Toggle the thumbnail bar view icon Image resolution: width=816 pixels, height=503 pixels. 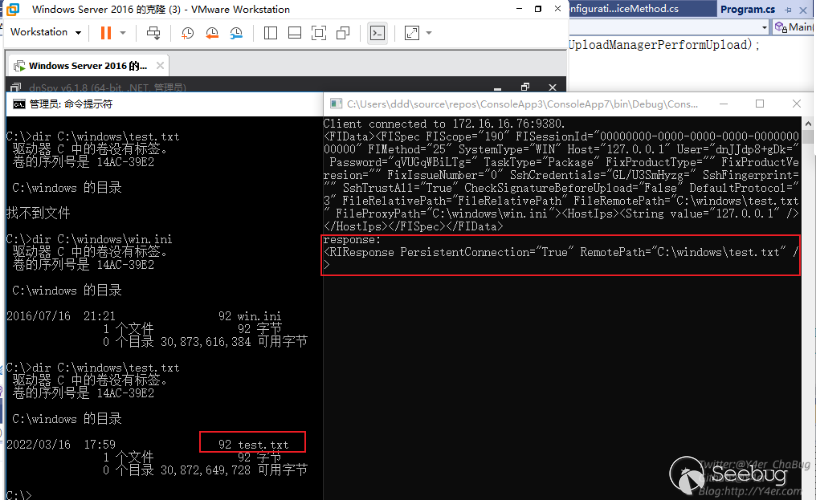(295, 33)
